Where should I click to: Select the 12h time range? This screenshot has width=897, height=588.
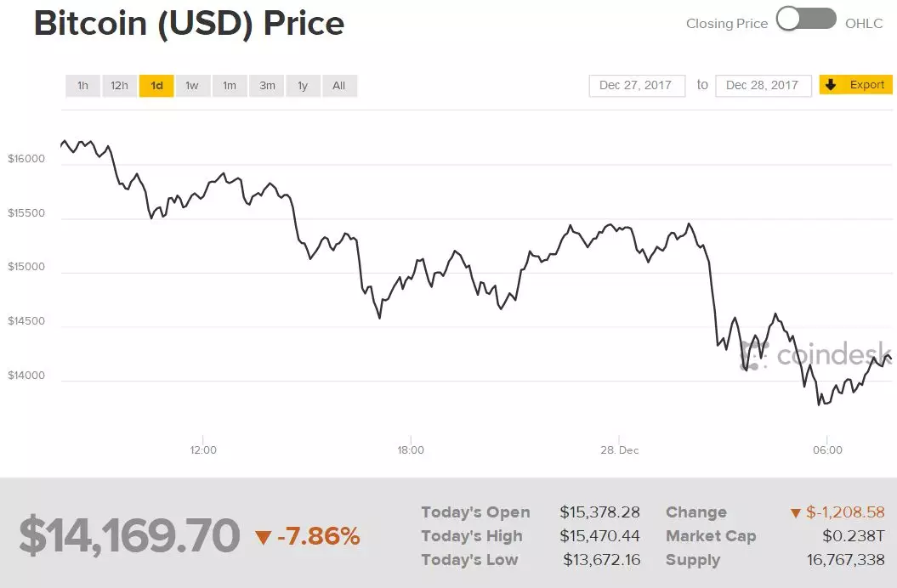pyautogui.click(x=119, y=86)
